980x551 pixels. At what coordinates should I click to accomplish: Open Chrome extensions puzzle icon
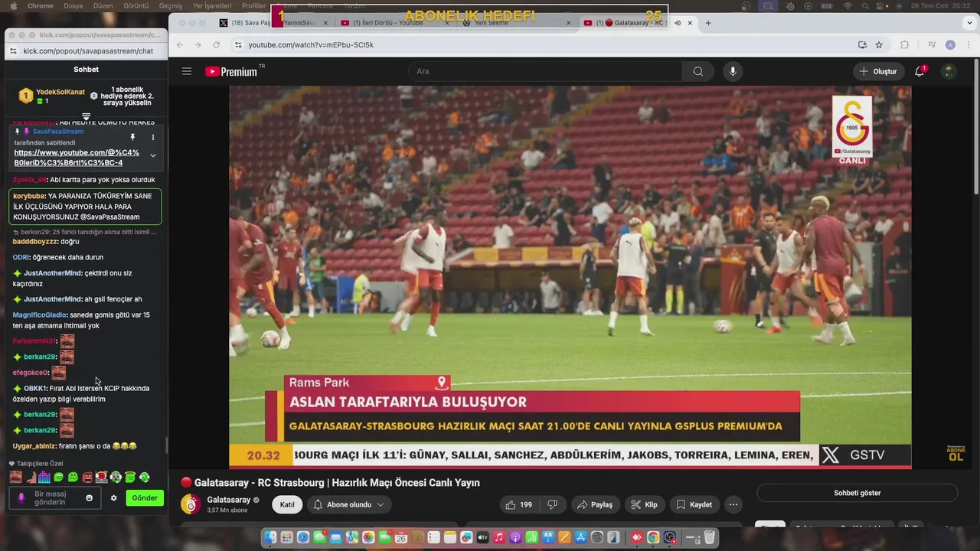coord(904,44)
